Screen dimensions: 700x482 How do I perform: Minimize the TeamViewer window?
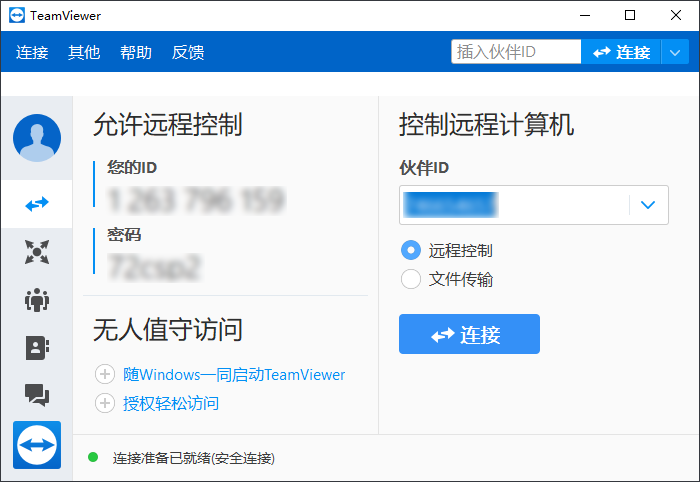pyautogui.click(x=585, y=16)
